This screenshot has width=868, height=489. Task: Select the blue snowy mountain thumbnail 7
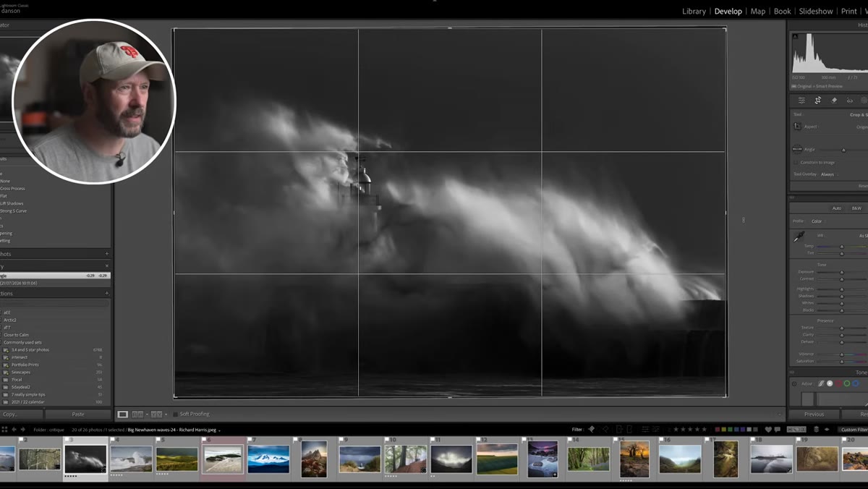pyautogui.click(x=268, y=459)
